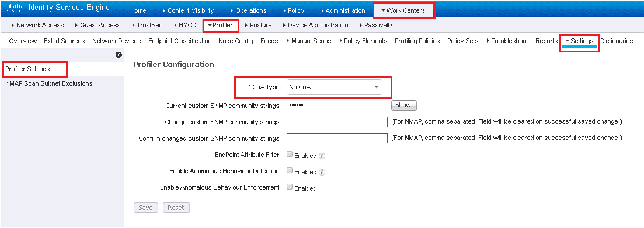Click info icon beside Anomalous Behaviour Detection
The height and width of the screenshot is (228, 644).
(322, 172)
